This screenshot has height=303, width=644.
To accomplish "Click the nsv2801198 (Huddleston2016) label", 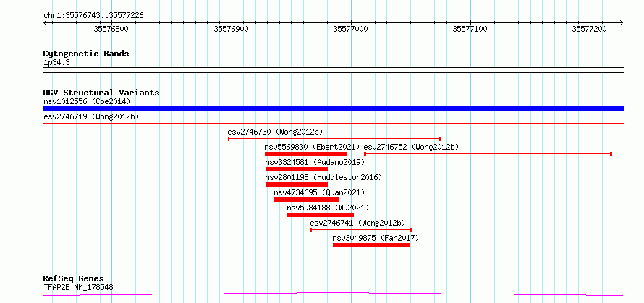I will [323, 177].
